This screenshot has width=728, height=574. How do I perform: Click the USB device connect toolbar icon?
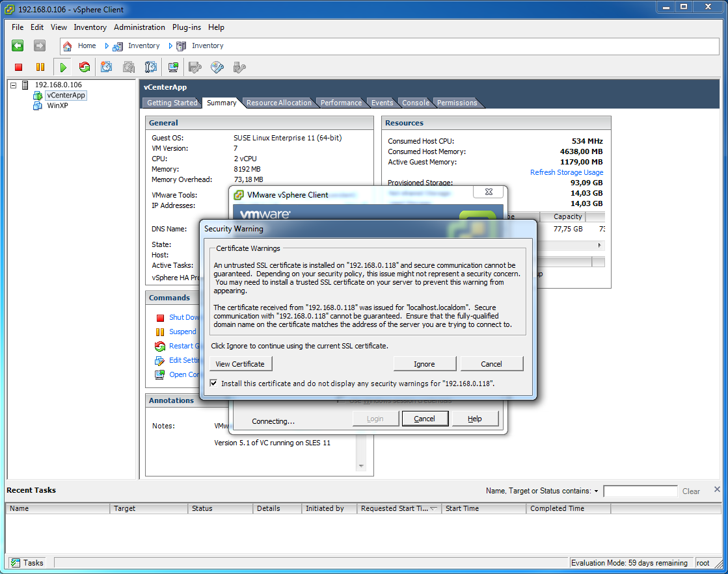[239, 68]
